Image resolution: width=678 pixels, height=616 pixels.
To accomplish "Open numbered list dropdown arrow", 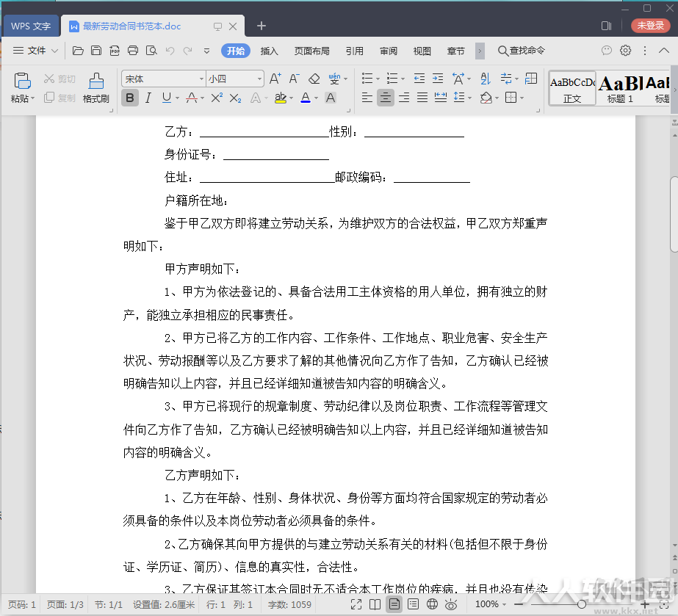I will pos(403,79).
